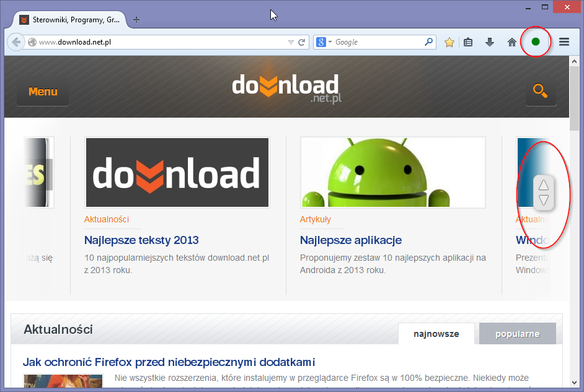
Task: Open the Firefox hamburger menu
Action: point(564,42)
